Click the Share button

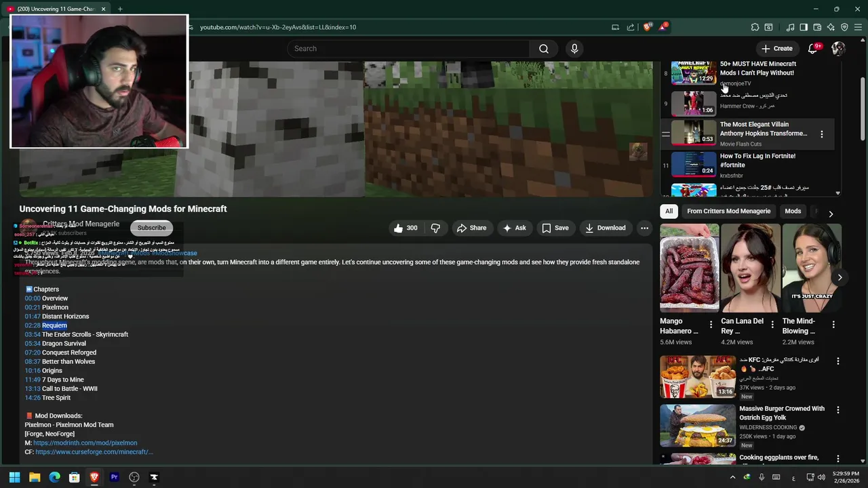(471, 228)
